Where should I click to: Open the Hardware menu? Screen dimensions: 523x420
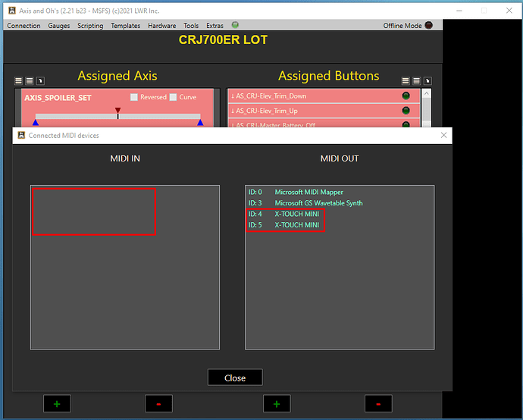pyautogui.click(x=161, y=26)
